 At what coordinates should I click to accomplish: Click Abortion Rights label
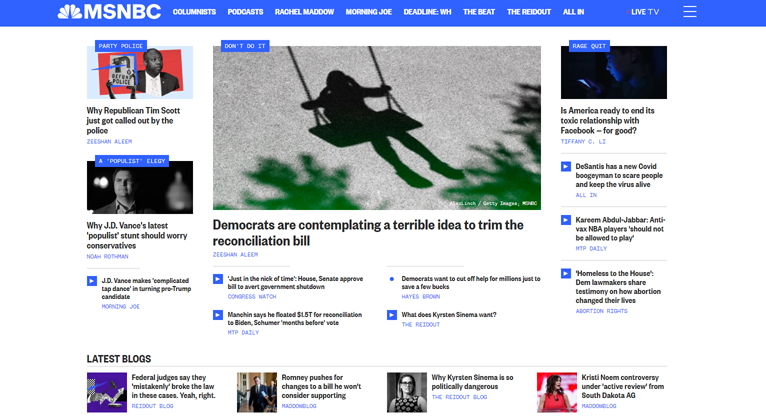pyautogui.click(x=601, y=311)
